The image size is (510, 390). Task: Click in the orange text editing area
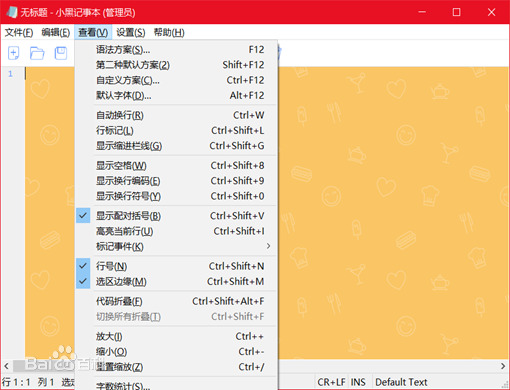(393, 213)
